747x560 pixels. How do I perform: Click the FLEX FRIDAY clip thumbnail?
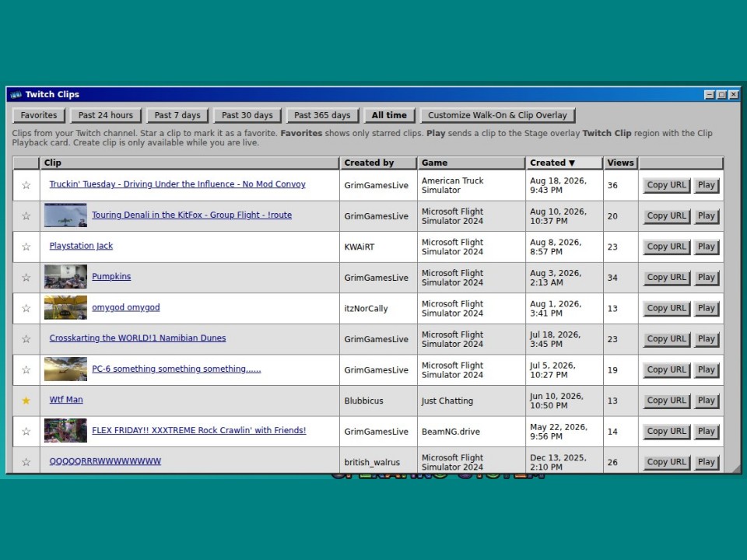(x=65, y=430)
